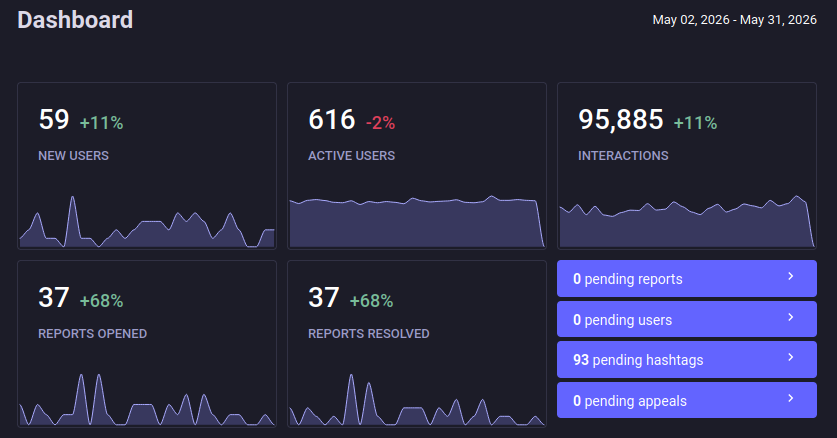Select the REPORTS OPENED label
The height and width of the screenshot is (438, 837).
(x=92, y=333)
